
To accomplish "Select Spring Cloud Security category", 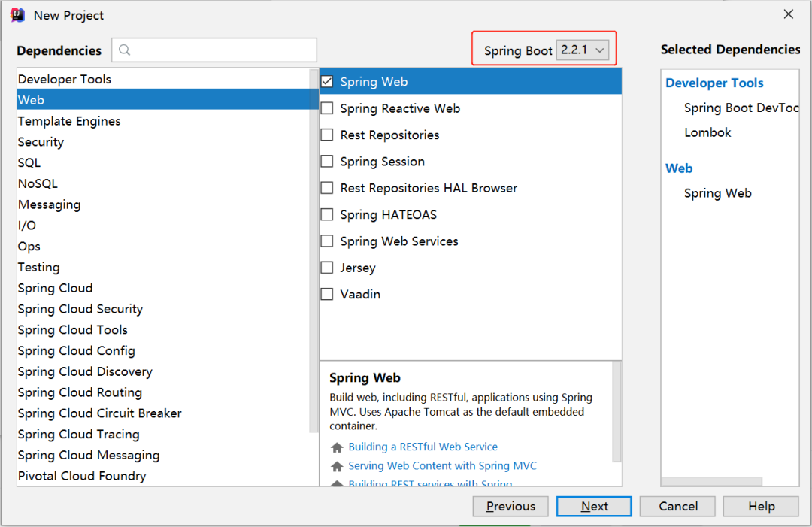I will (163, 308).
